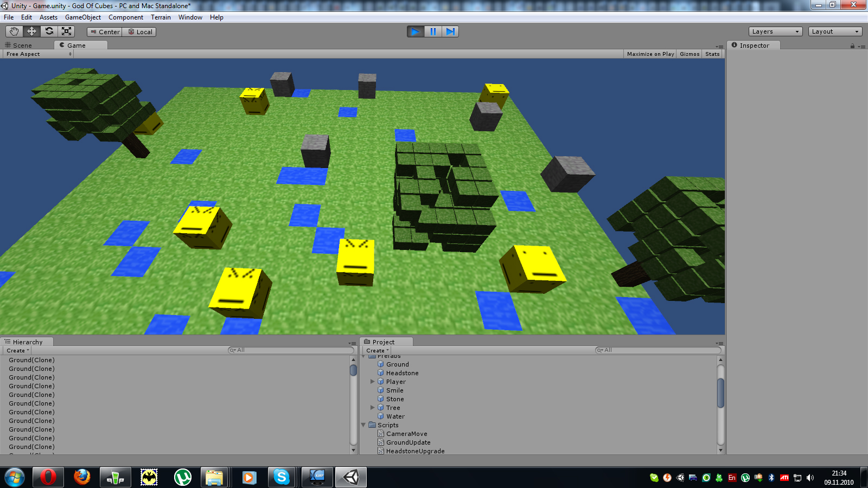Select the Hand tool in toolbar
Viewport: 868px width, 488px height.
[x=14, y=31]
